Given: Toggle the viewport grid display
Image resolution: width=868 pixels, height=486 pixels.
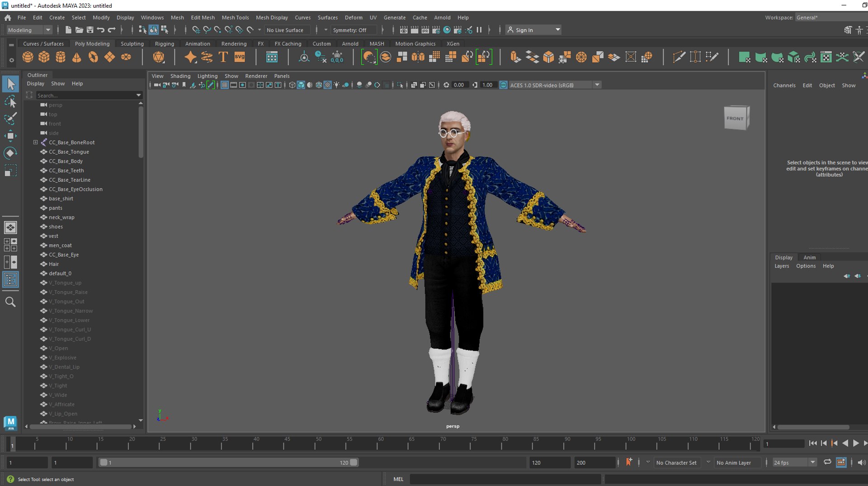Looking at the screenshot, I should pos(224,85).
